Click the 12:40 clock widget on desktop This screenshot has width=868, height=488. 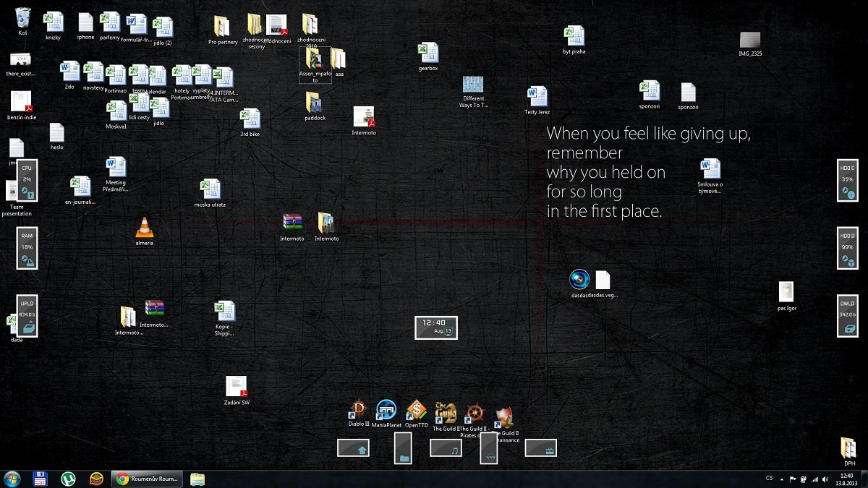click(435, 327)
